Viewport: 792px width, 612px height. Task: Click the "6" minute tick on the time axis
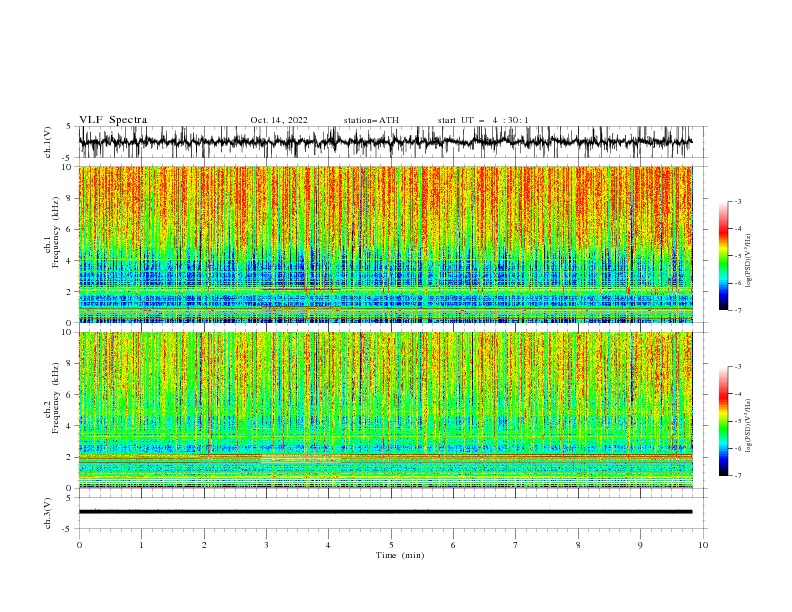pos(453,545)
